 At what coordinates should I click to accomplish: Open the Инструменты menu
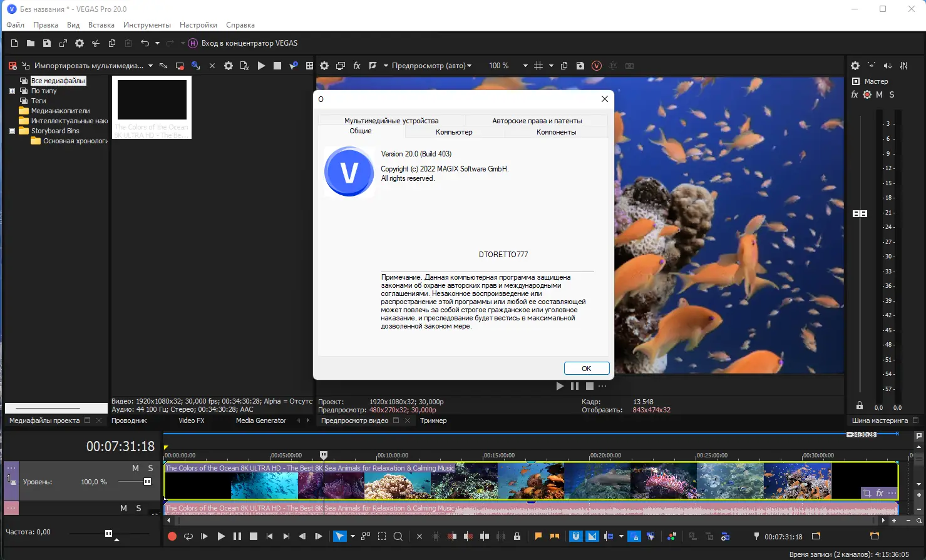coord(147,25)
